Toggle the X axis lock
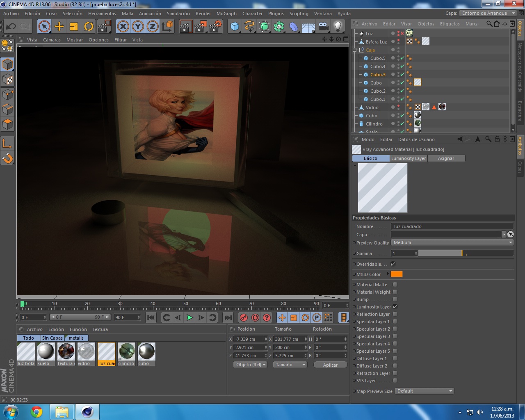Screen dimensions: 525x420 coord(123,27)
